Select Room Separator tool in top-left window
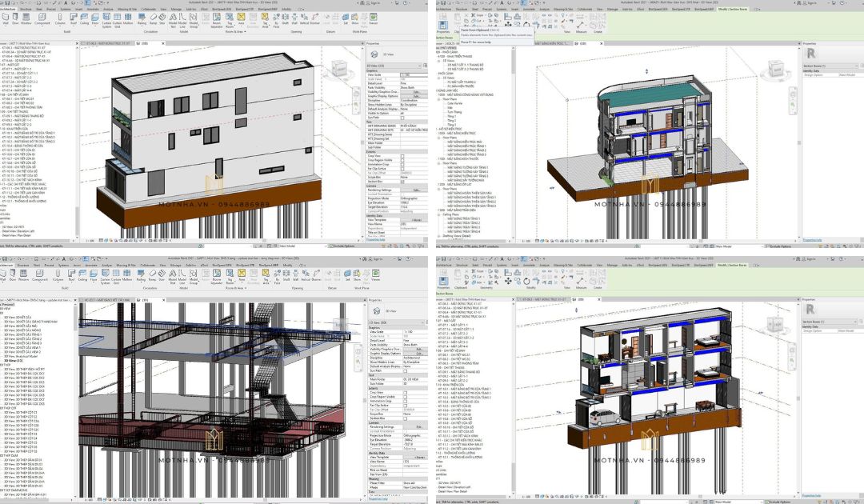 [217, 20]
